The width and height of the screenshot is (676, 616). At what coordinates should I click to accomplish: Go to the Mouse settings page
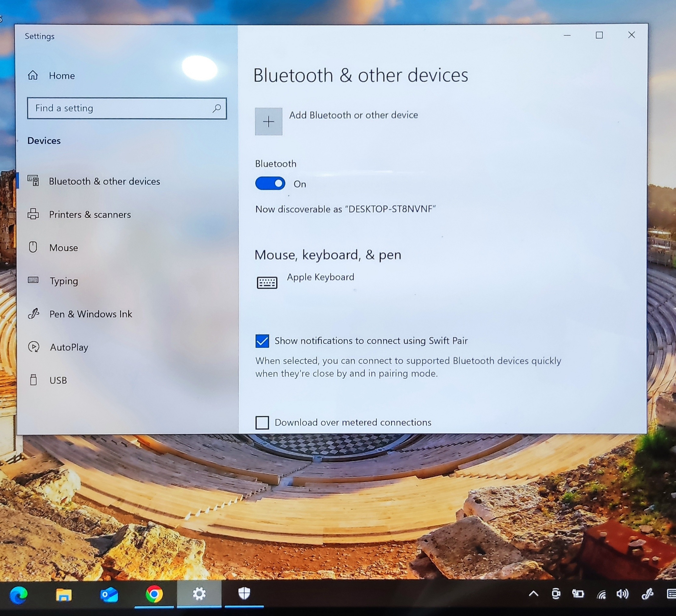(63, 248)
